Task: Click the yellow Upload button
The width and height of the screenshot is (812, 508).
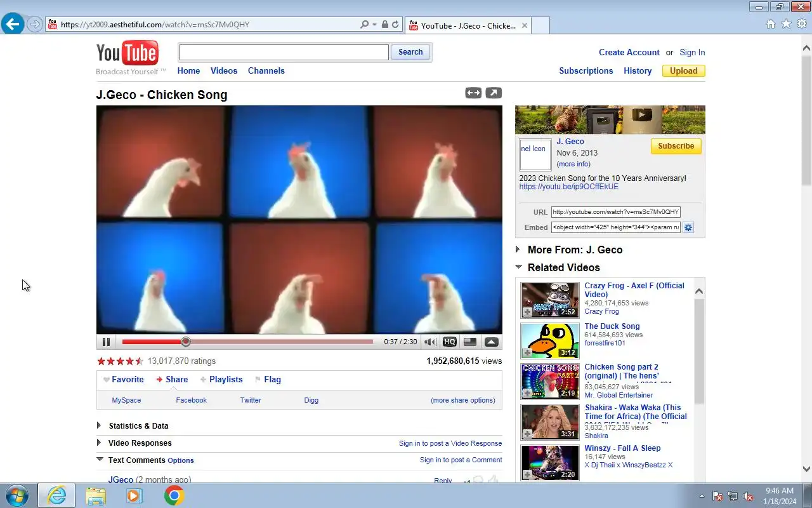Action: [684, 70]
